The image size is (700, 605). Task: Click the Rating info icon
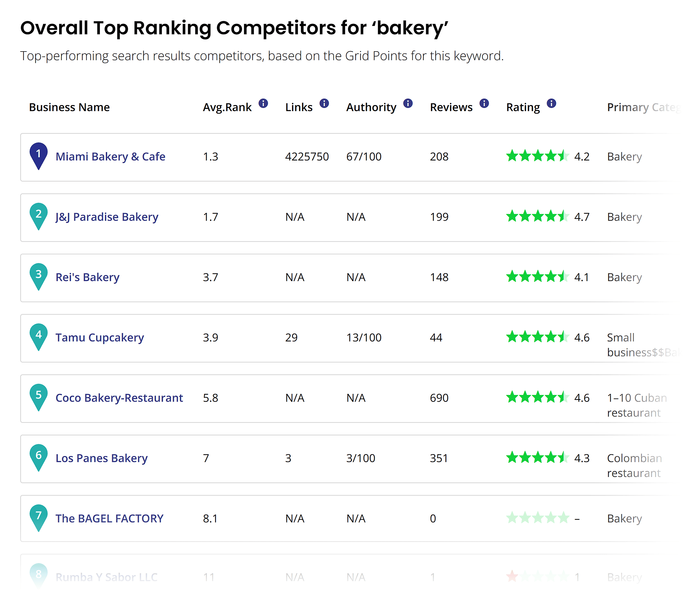(x=551, y=103)
